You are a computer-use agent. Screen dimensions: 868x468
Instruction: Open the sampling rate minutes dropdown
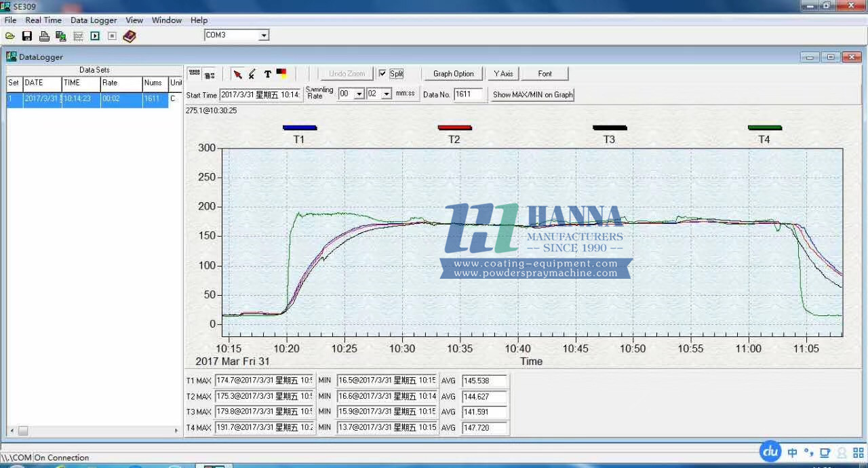[x=359, y=94]
